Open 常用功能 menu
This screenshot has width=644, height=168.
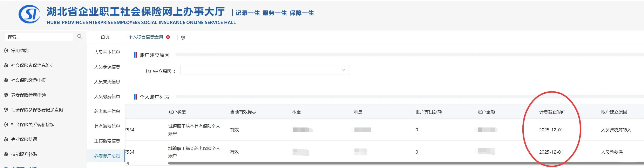pyautogui.click(x=20, y=51)
